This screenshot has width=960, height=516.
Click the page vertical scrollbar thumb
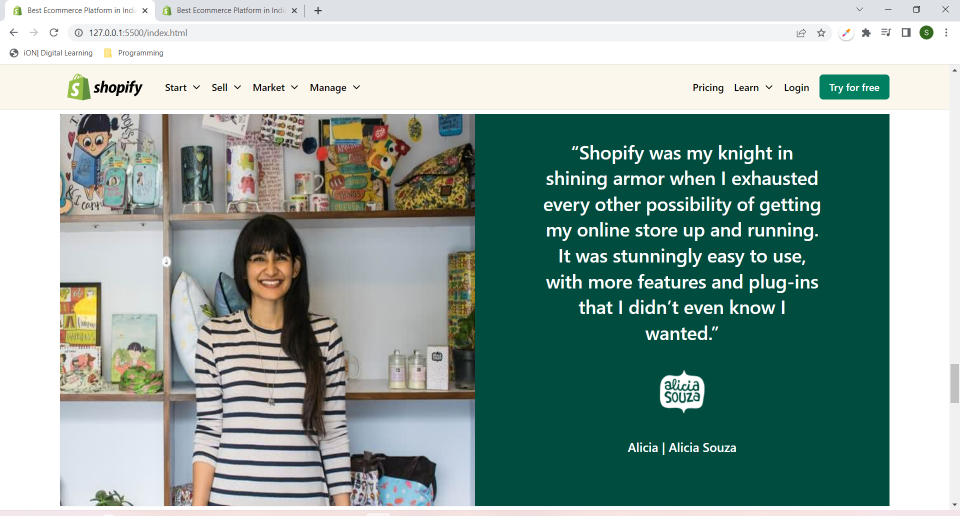(x=954, y=384)
